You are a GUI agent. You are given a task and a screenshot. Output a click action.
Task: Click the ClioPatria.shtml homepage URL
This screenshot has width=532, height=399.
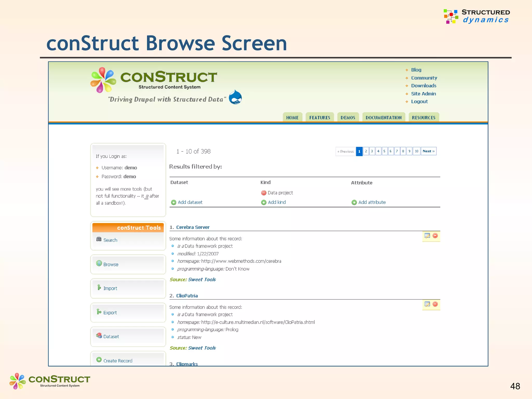(258, 322)
